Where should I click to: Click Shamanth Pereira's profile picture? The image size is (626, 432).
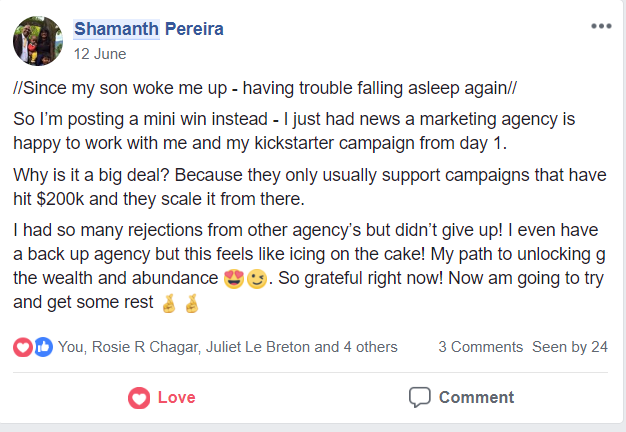coord(36,38)
